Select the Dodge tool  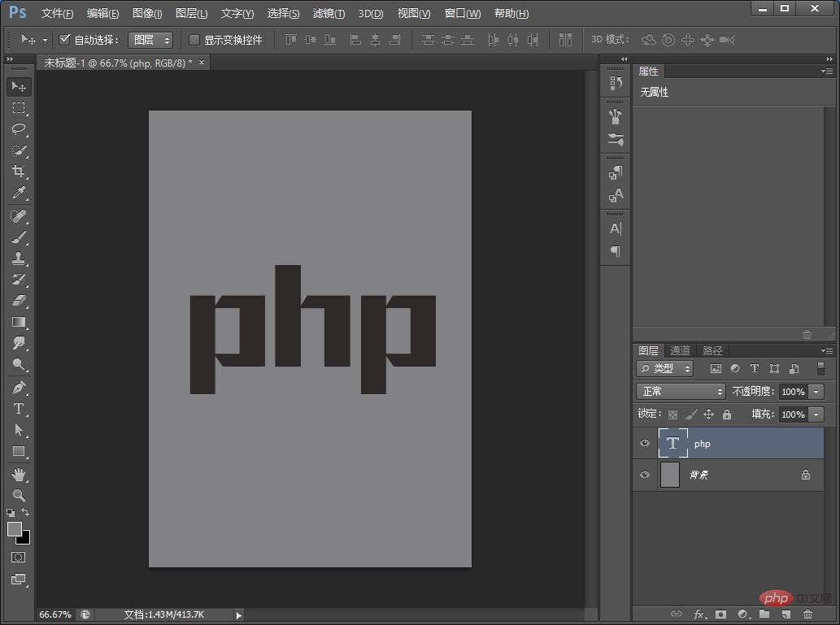(19, 365)
